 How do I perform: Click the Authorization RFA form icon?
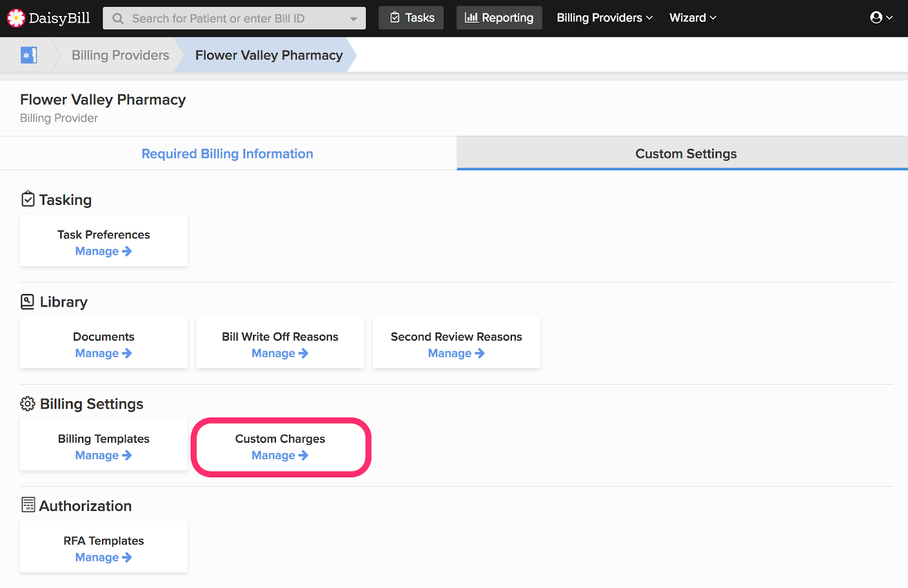[x=28, y=505]
